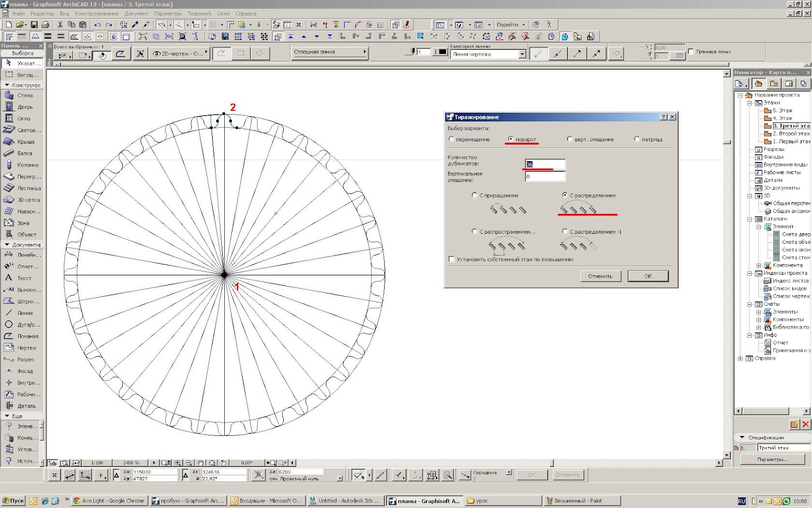Click the Eyedropper pick-up parameters icon
812x508 pixels.
pos(135,24)
